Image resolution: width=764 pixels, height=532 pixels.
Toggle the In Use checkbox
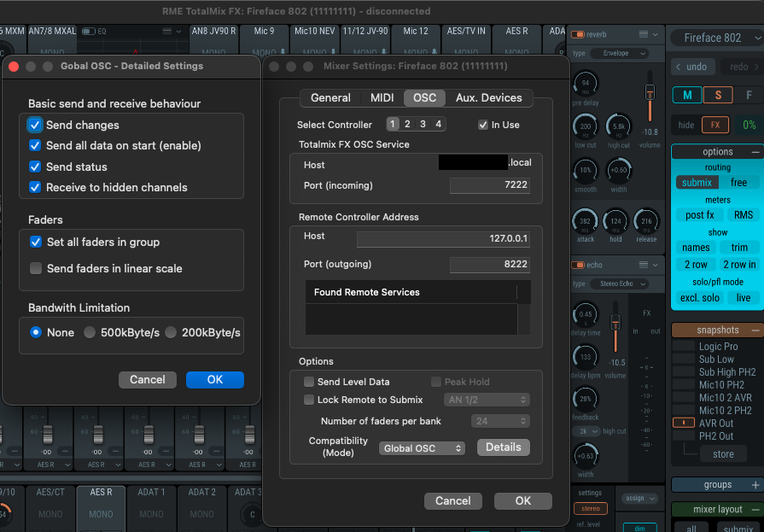point(483,125)
